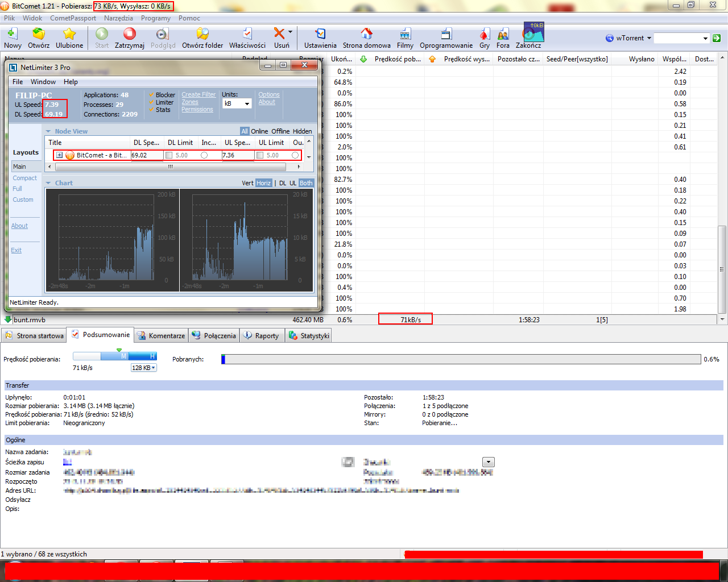728x582 pixels.
Task: Click the Zakończ exit icon
Action: [528, 34]
